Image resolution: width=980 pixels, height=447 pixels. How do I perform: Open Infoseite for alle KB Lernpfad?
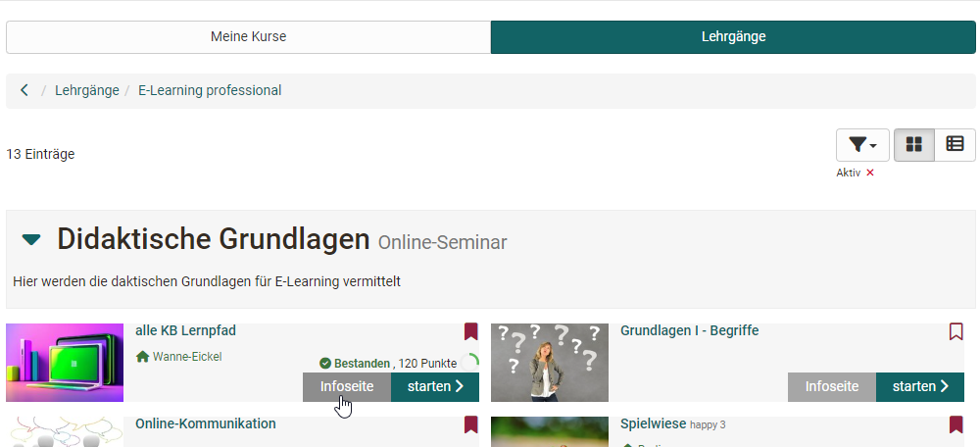coord(347,387)
